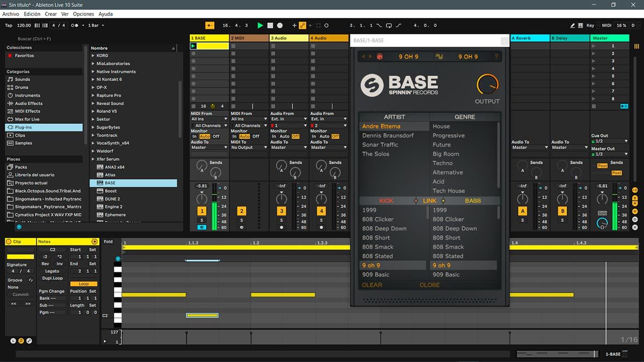Click the Master track pan knob
This screenshot has height=362, width=644.
(603, 198)
